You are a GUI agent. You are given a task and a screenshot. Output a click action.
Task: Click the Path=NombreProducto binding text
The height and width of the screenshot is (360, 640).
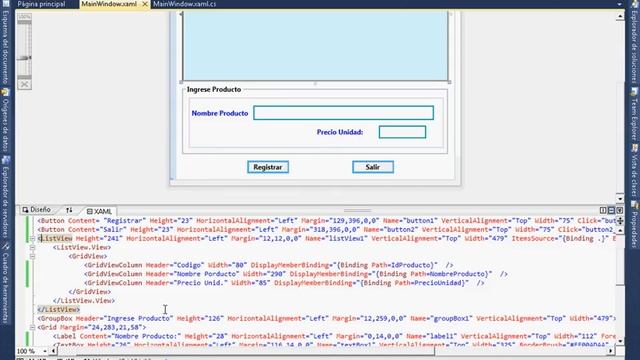coord(449,274)
